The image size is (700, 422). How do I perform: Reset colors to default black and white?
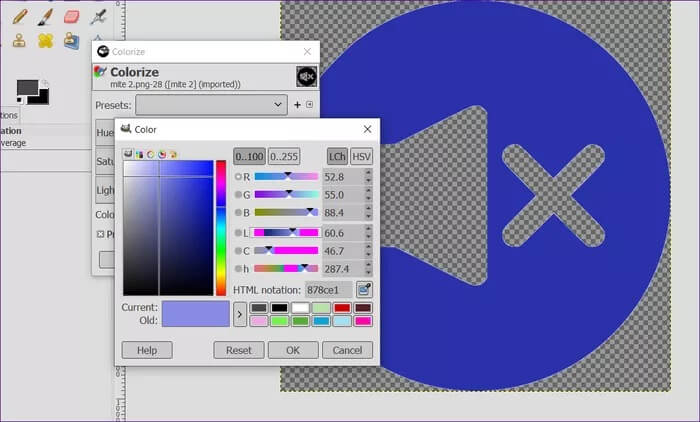point(20,101)
